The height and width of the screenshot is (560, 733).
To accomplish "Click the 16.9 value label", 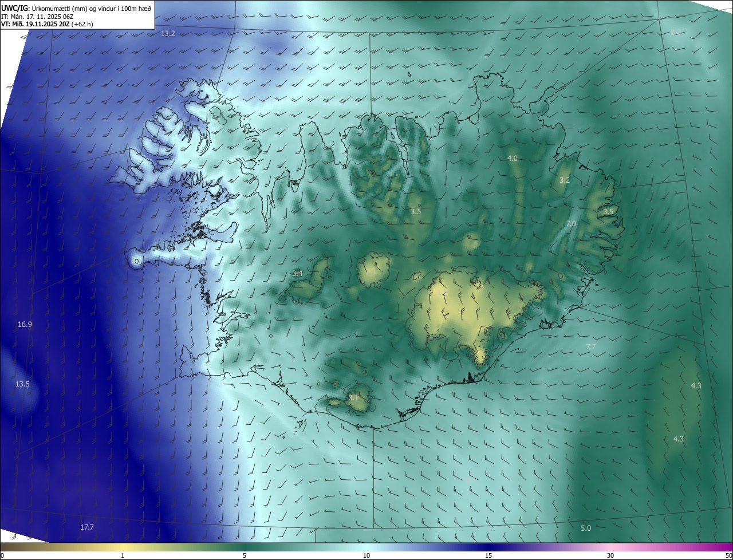I will click(x=25, y=325).
